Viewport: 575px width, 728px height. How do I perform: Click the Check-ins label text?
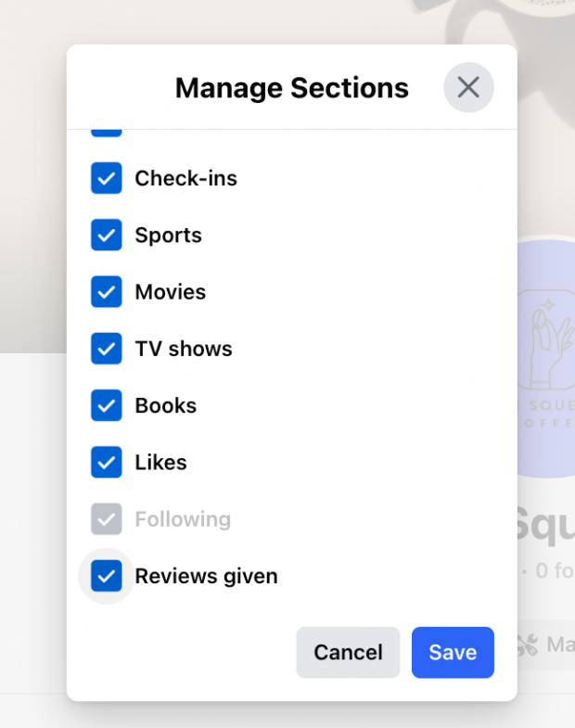185,178
